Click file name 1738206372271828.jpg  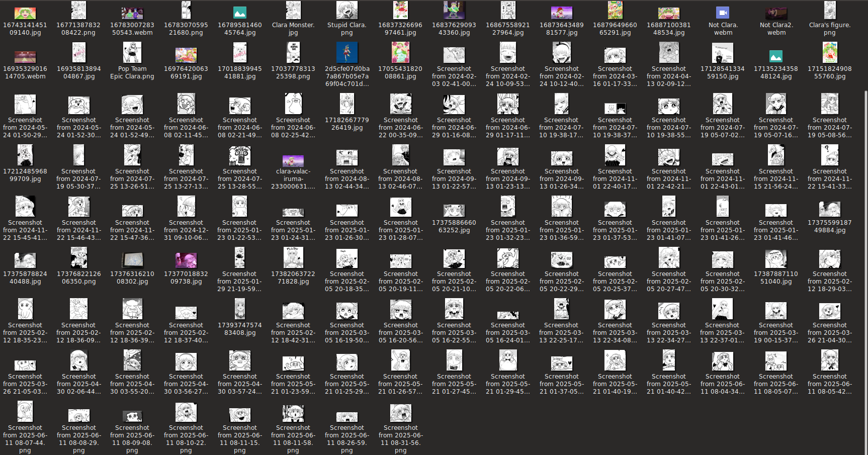293,278
